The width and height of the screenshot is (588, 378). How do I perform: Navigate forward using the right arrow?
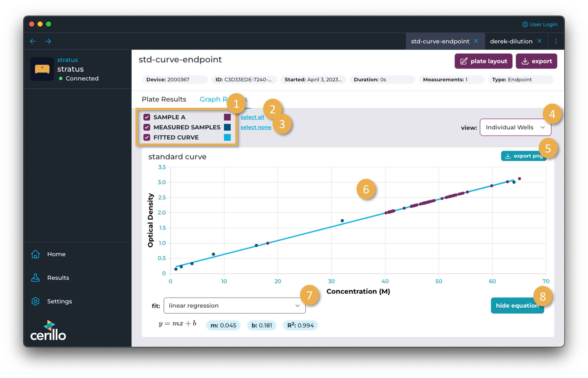point(48,41)
